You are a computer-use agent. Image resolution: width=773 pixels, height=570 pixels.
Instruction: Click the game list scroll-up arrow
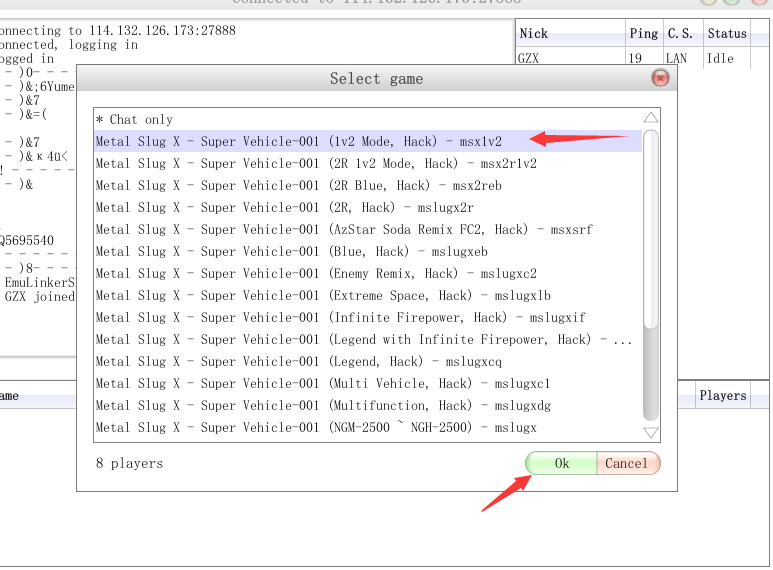click(x=651, y=117)
